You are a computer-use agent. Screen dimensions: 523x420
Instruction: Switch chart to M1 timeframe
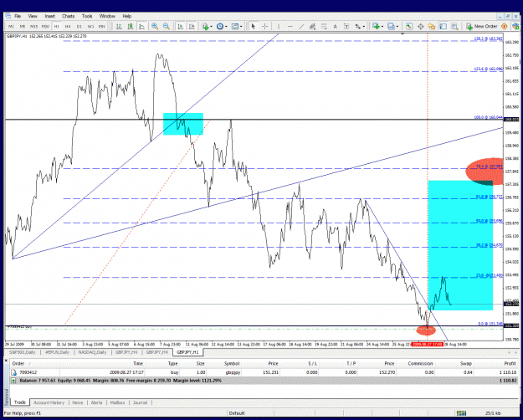(11, 26)
